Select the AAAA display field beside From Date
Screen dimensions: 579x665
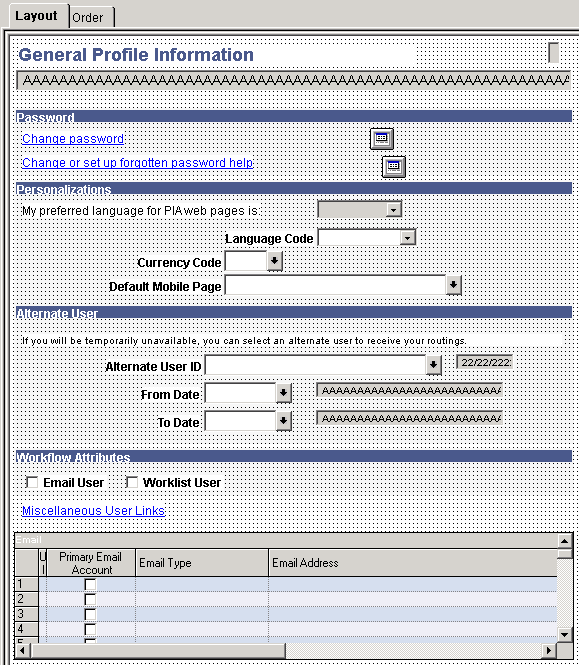tap(410, 390)
